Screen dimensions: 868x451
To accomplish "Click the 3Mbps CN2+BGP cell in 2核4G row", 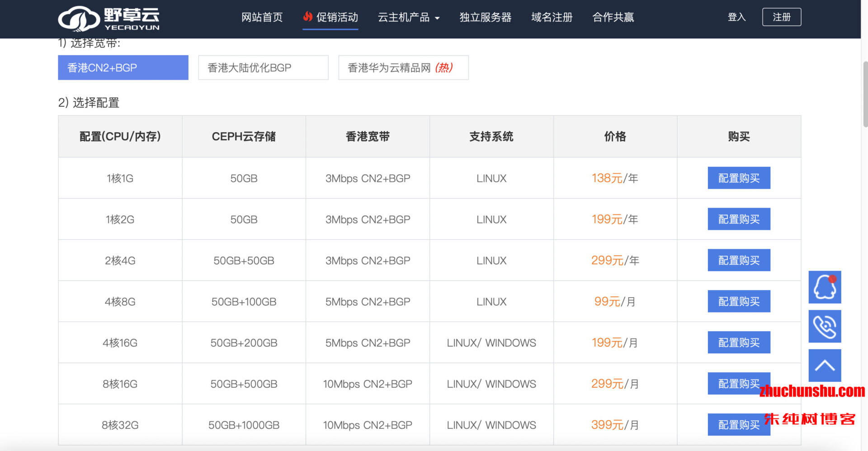I will point(368,261).
